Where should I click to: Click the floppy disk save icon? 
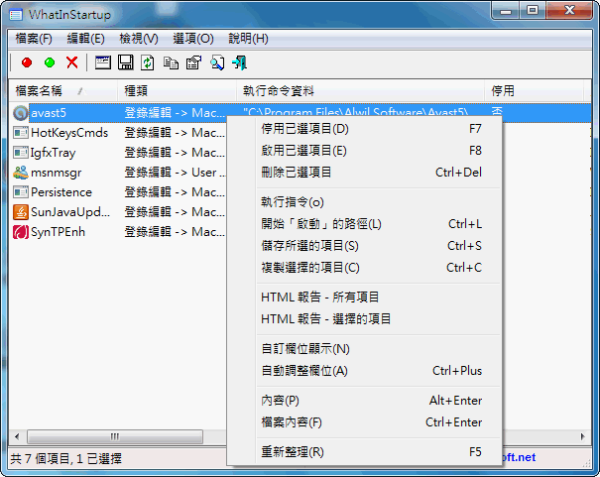pyautogui.click(x=126, y=63)
